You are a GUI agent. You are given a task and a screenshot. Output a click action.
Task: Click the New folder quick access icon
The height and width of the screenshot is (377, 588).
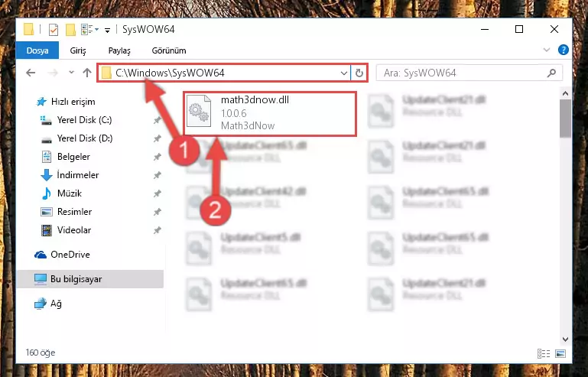[x=70, y=29]
